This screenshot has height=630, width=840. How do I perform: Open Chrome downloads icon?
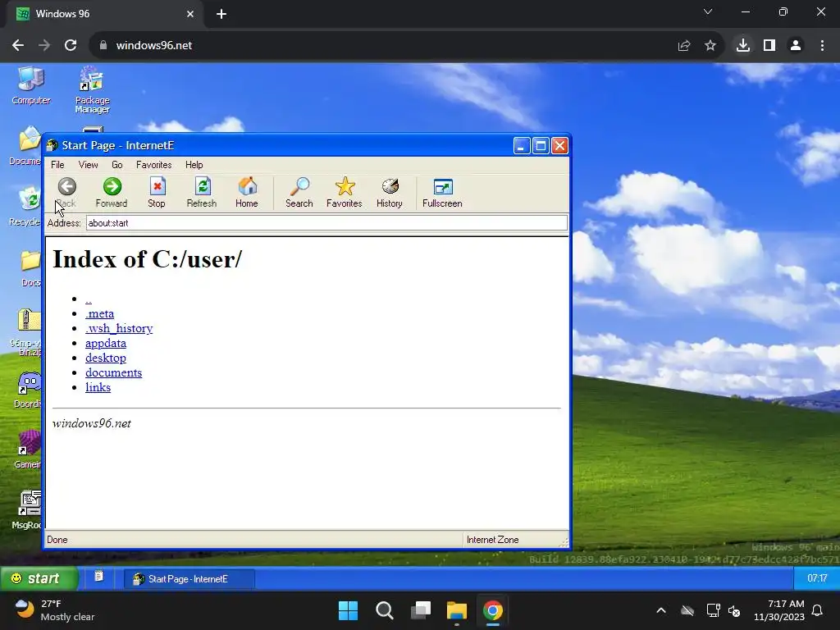click(x=743, y=46)
